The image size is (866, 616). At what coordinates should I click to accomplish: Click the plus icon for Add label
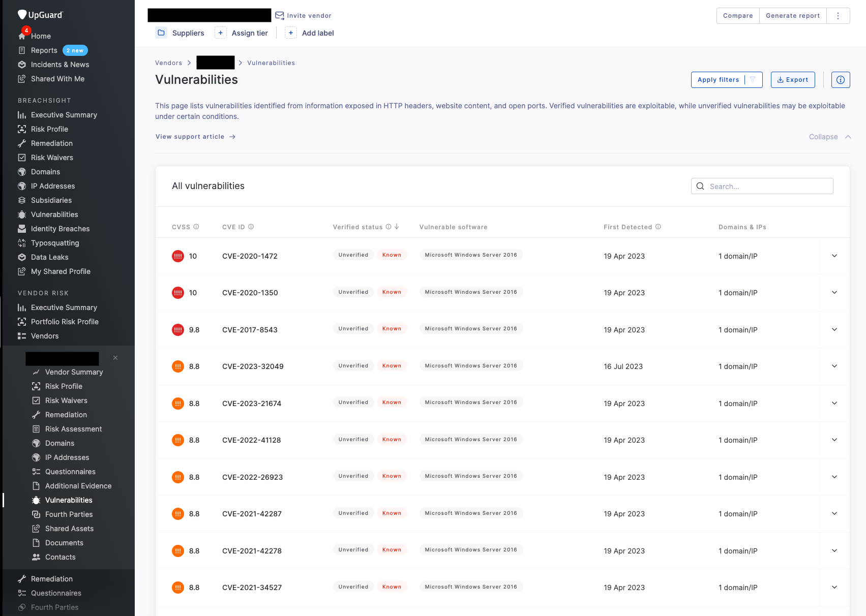click(291, 33)
